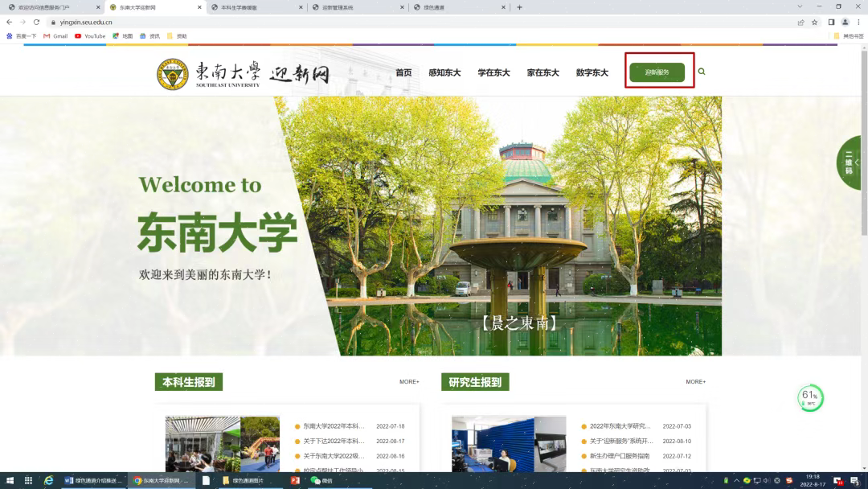Open the 研究生报到 section heading

[x=475, y=381]
